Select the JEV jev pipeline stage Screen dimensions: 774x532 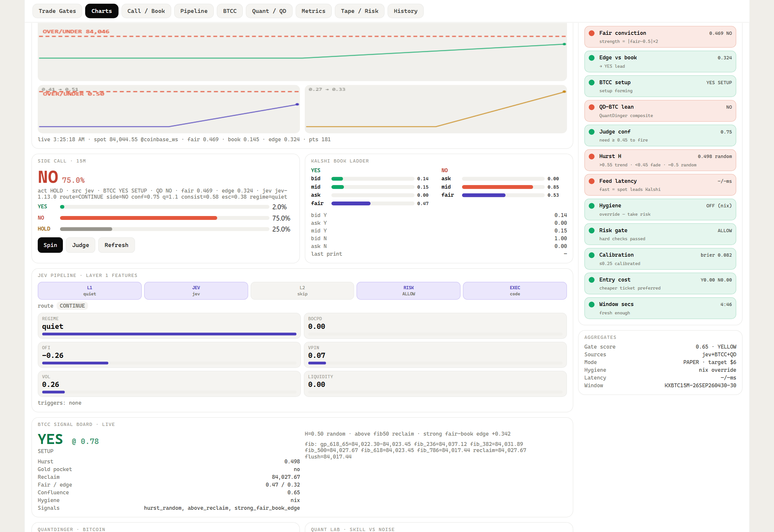point(196,291)
